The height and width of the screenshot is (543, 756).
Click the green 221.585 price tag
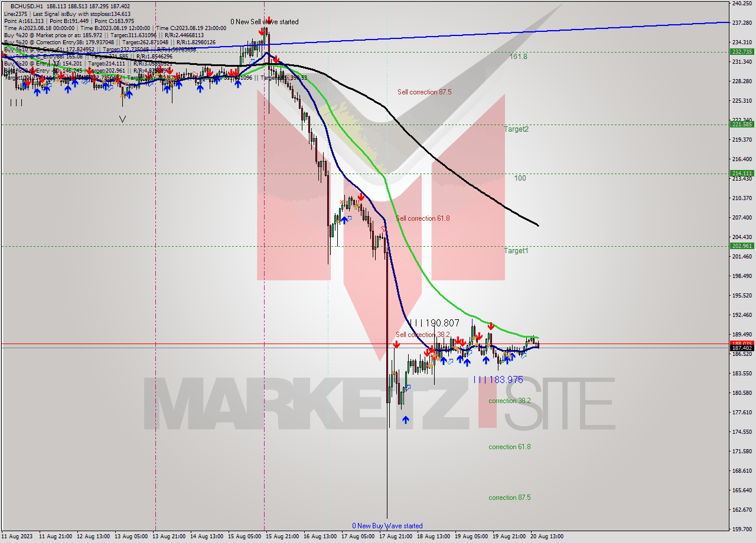(x=742, y=125)
